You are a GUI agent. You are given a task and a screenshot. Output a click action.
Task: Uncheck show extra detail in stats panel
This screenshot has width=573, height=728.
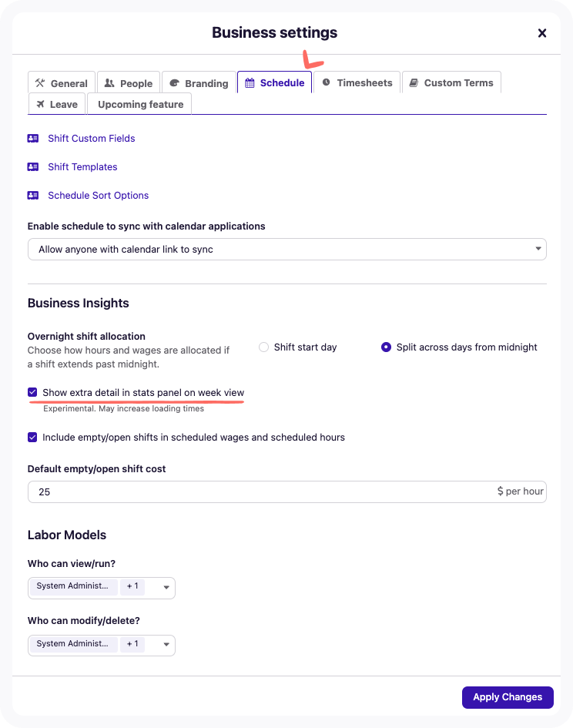32,392
